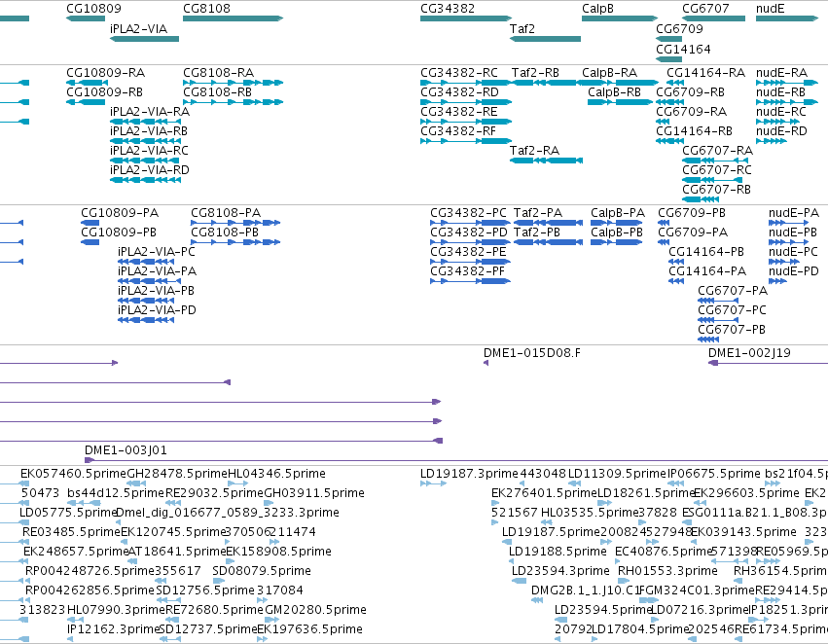Open the DME1-003J01 clone feature

point(456,460)
